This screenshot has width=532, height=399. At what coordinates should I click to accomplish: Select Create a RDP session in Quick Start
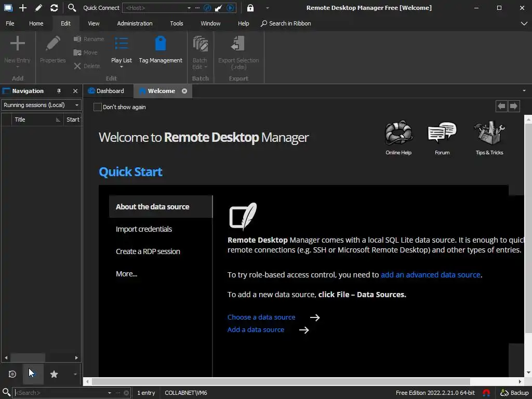148,251
